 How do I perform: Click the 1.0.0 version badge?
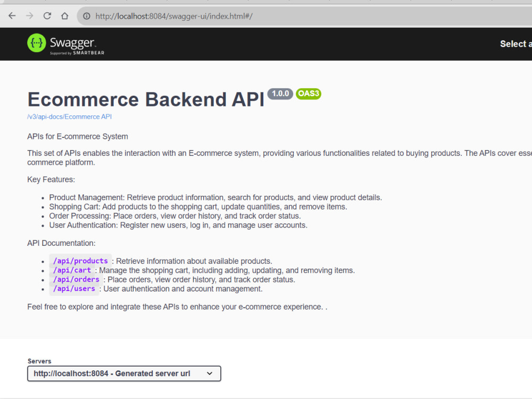pyautogui.click(x=280, y=94)
